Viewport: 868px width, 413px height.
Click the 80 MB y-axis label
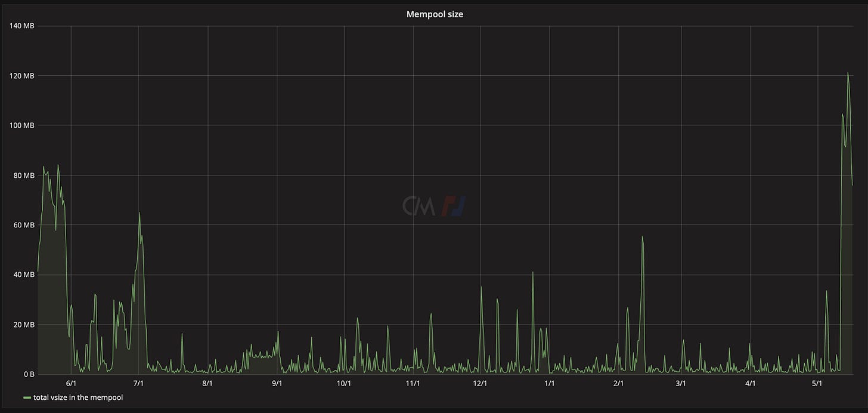(x=23, y=175)
